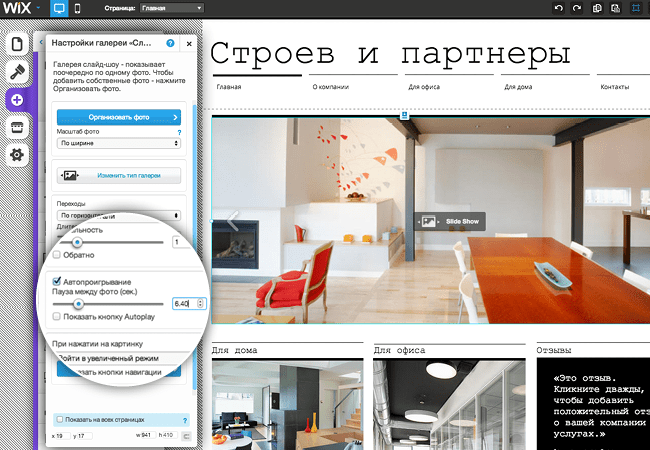
Task: Open the Pages panel from sidebar
Action: pyautogui.click(x=17, y=44)
